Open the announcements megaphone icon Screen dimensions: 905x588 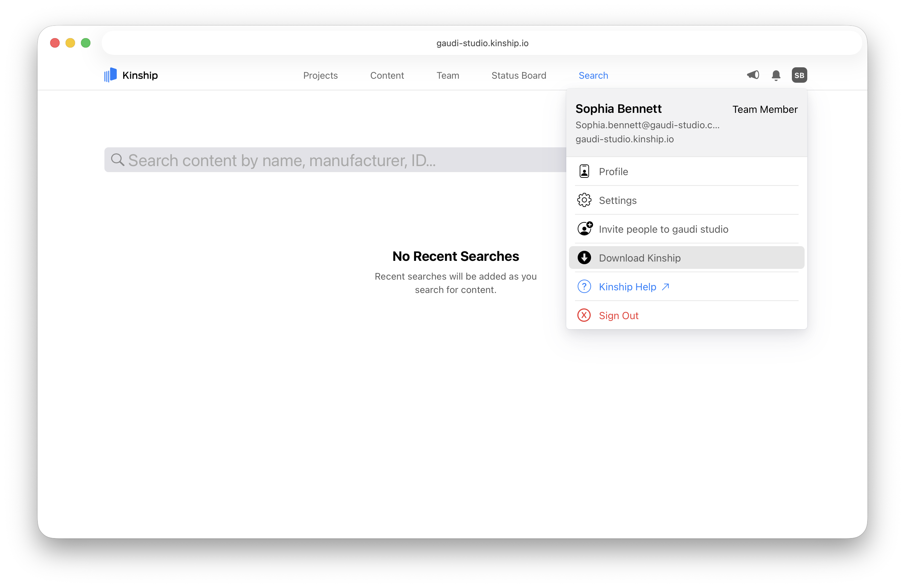752,75
